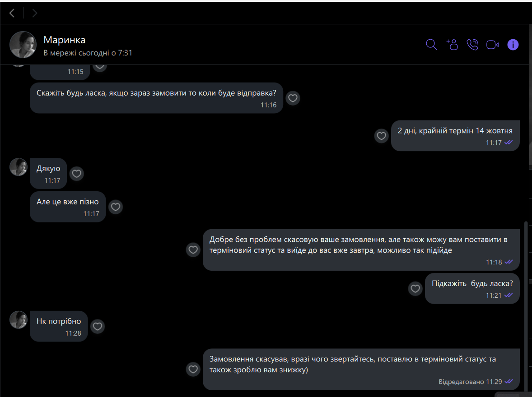
Task: Like the "Дякую" message
Action: click(x=77, y=173)
